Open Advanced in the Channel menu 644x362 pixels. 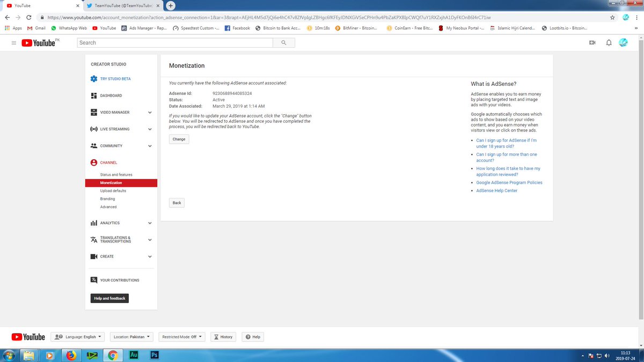tap(108, 207)
